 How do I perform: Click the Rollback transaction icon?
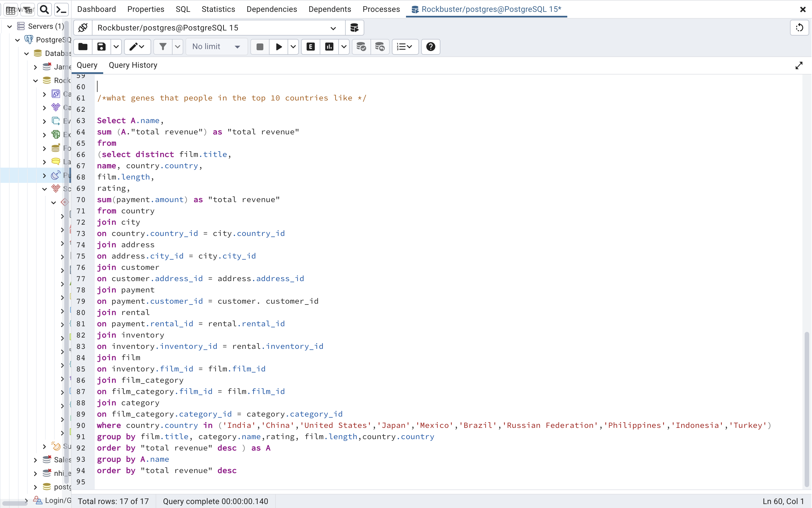380,46
